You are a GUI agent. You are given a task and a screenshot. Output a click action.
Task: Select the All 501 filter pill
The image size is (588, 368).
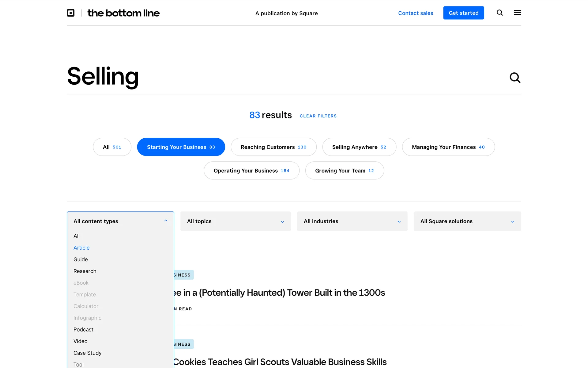[x=112, y=147]
